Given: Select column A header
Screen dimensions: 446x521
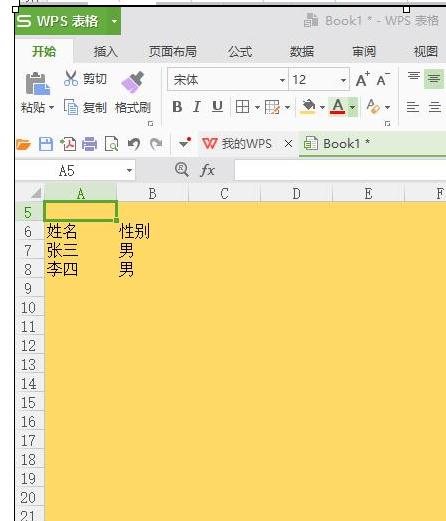Looking at the screenshot, I should (81, 193).
